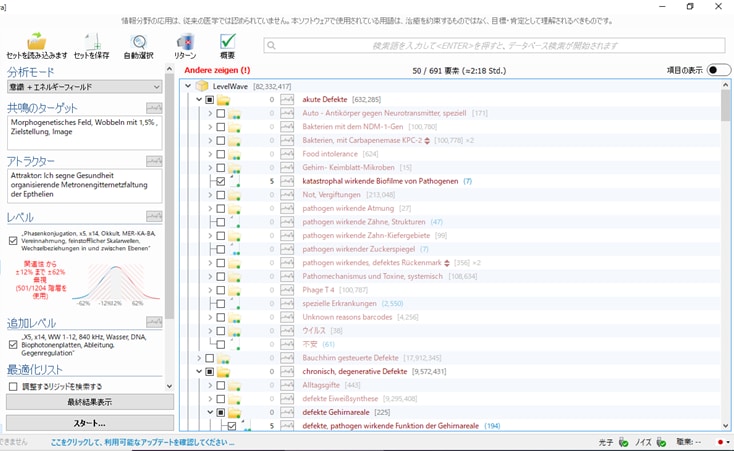734x451 pixels.
Task: Expand Bauchhirn gesteuerte Defekte node
Action: (x=199, y=358)
